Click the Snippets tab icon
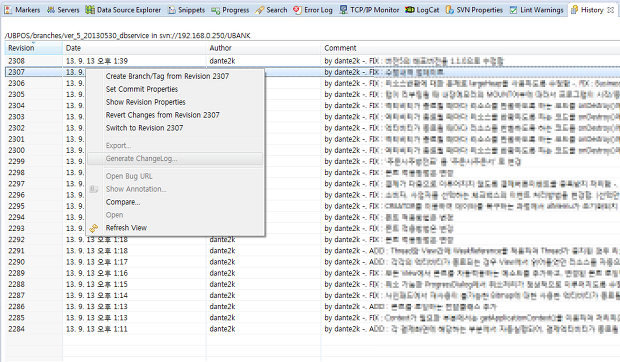Viewport: 620px width, 362px height. coord(172,10)
